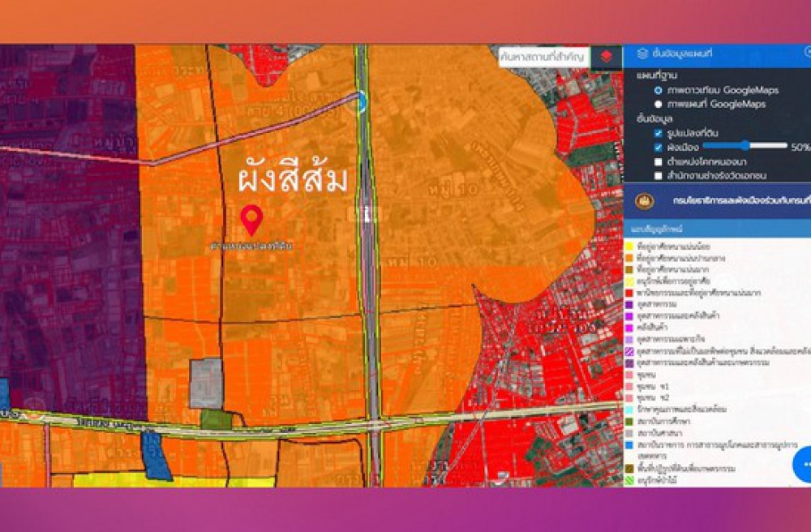Viewport: 811px width, 532px height.
Task: Click the layers stack icon in panel header
Action: point(642,54)
